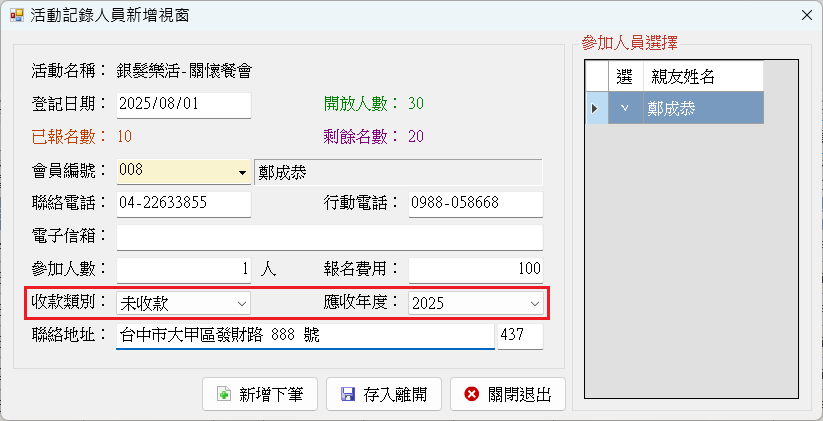
Task: Click the empty 電子信箱 field
Action: tap(330, 237)
